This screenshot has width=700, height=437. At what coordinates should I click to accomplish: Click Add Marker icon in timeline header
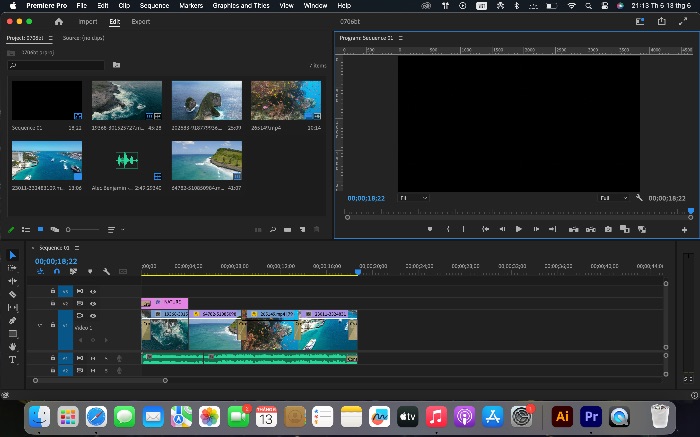[x=90, y=271]
